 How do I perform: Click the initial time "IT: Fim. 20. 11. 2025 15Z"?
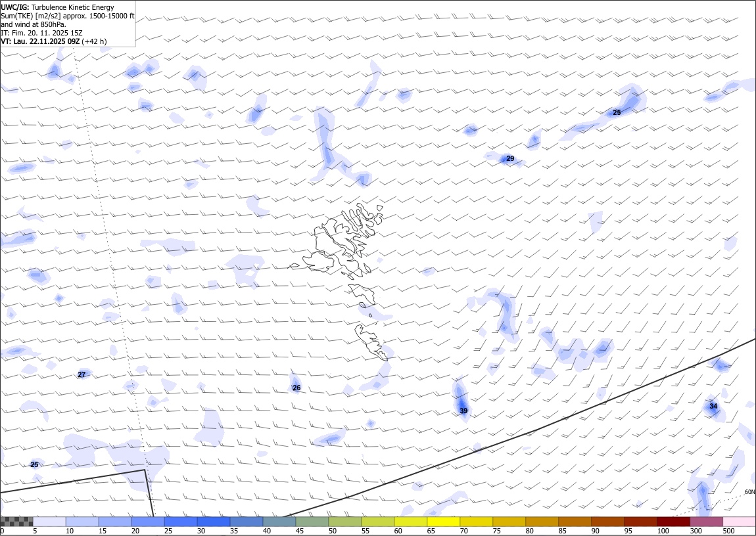[x=41, y=33]
